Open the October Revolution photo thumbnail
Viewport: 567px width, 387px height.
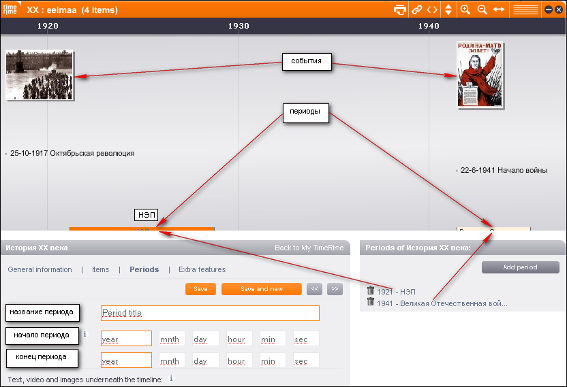coord(39,75)
